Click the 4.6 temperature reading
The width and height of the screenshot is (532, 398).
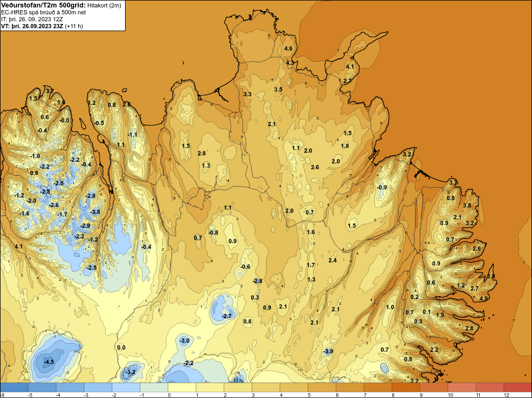288,48
